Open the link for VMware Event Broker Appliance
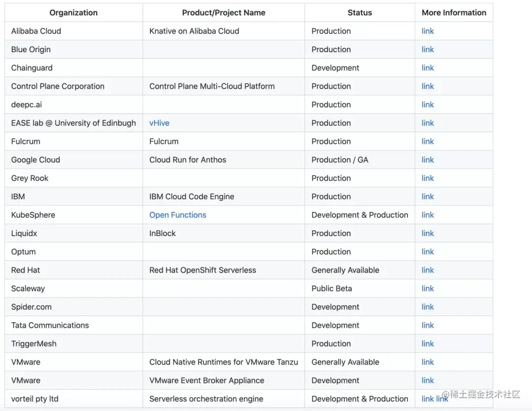Viewport: 532px width, 411px height. [x=428, y=380]
